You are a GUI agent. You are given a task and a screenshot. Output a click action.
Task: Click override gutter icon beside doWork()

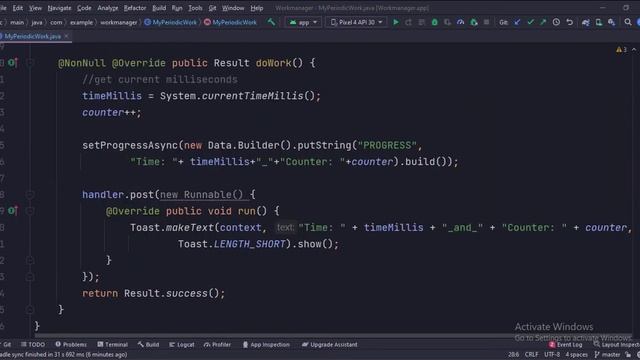click(13, 62)
